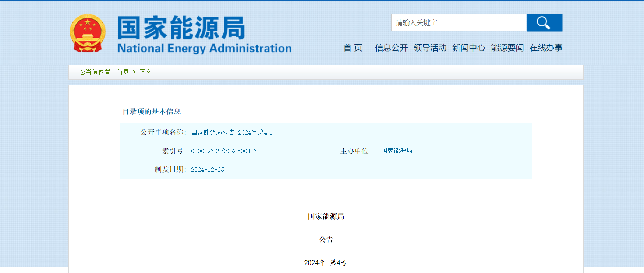The height and width of the screenshot is (273, 644).
Task: Open the 首页 navigation menu item
Action: pyautogui.click(x=353, y=48)
